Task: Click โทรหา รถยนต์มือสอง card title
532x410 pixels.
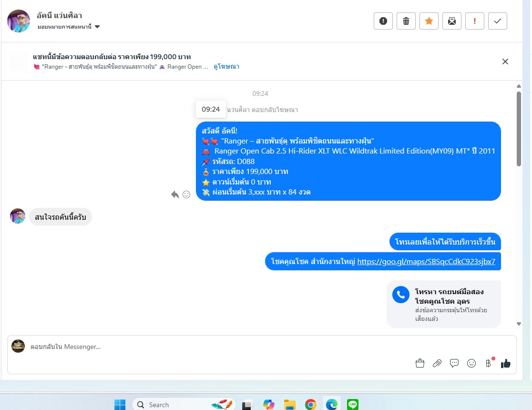Action: tap(449, 297)
